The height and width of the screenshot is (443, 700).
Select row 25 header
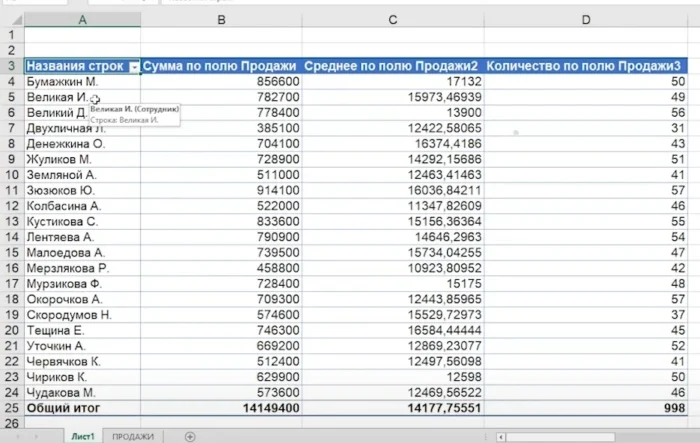click(x=10, y=409)
